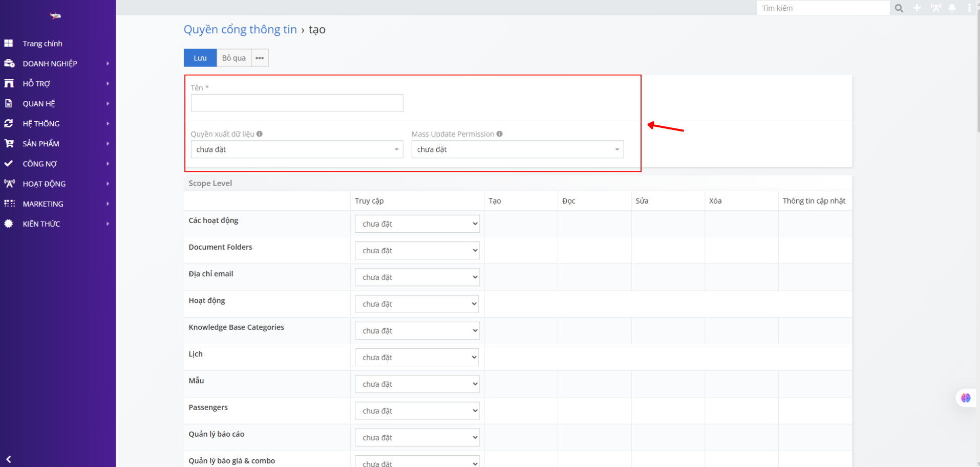The height and width of the screenshot is (467, 980).
Task: Click the search magnifier icon in top bar
Action: tap(899, 8)
